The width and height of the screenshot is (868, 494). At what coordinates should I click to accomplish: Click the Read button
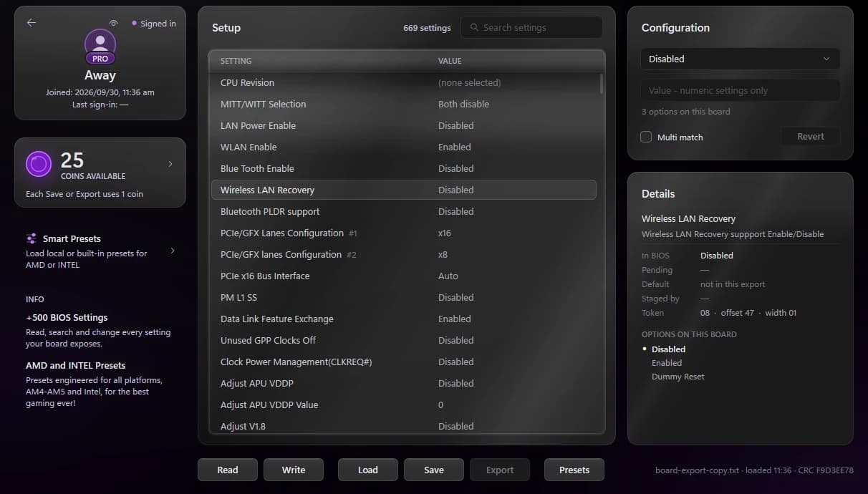click(228, 470)
